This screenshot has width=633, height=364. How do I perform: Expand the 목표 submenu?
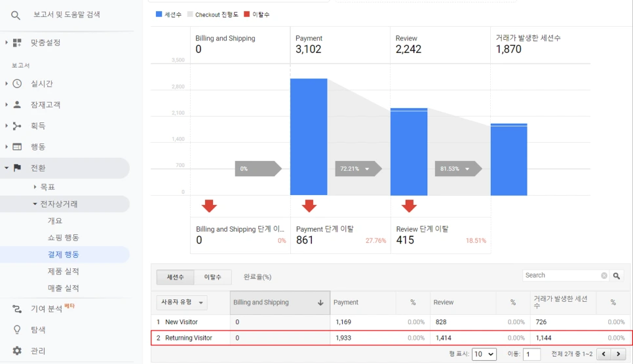pyautogui.click(x=35, y=187)
